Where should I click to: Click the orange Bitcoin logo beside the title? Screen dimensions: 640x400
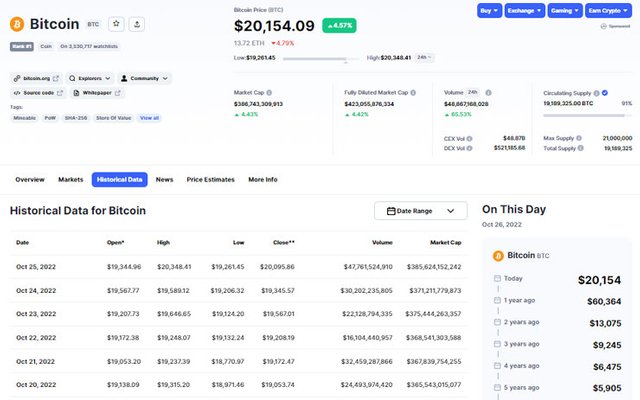coord(17,24)
